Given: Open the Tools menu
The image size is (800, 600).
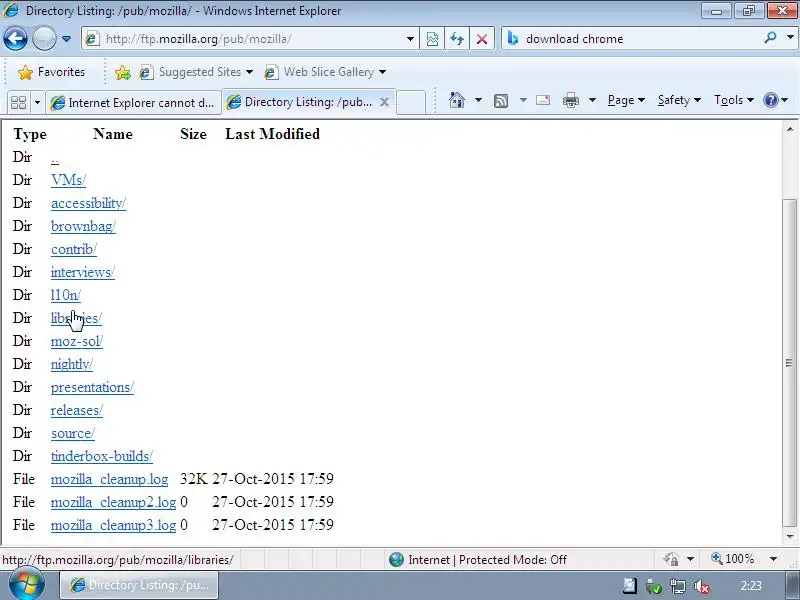Looking at the screenshot, I should coord(734,100).
